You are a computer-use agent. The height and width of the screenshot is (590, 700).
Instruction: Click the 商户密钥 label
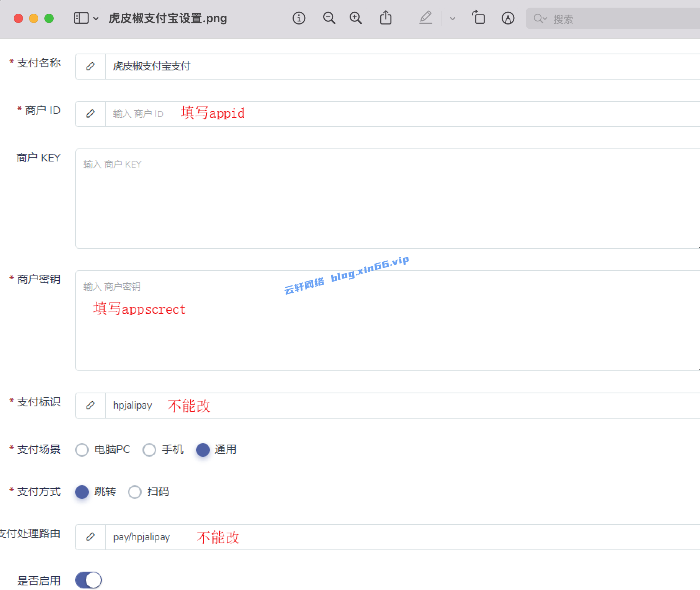[39, 279]
